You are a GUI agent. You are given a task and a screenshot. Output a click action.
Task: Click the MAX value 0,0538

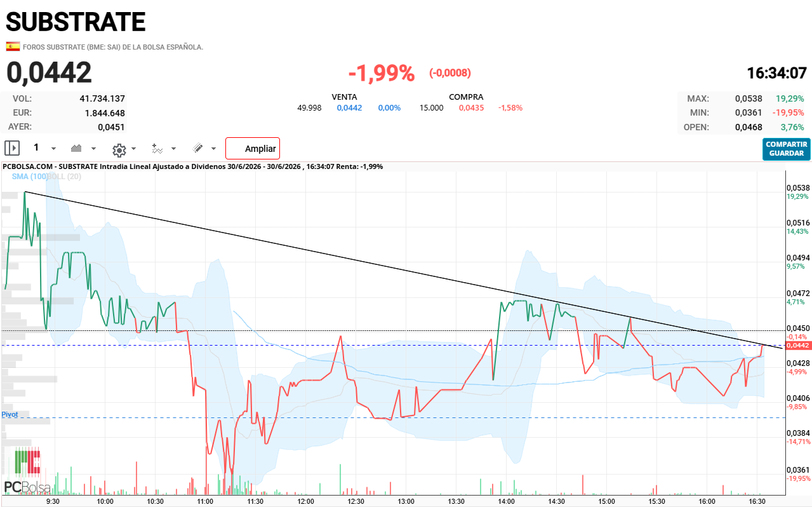pos(749,98)
